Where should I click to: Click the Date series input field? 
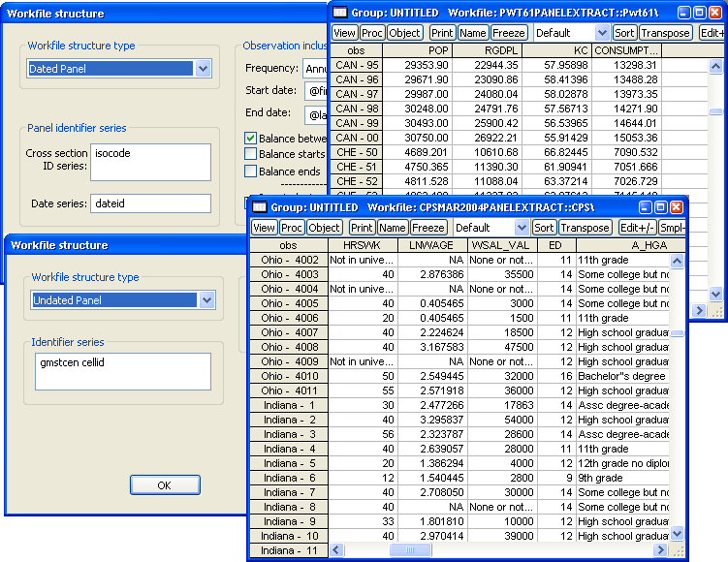(150, 203)
